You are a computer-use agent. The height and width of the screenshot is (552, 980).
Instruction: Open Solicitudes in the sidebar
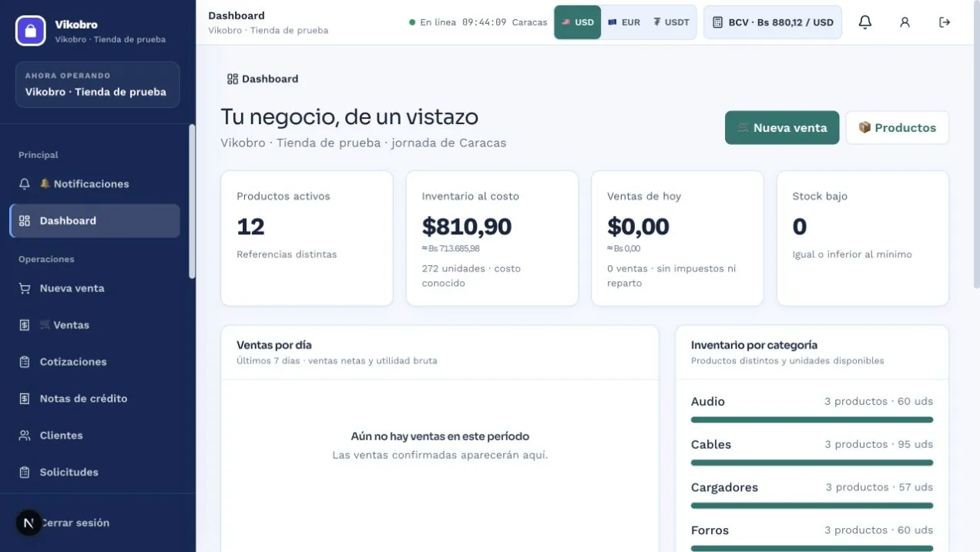95,472
